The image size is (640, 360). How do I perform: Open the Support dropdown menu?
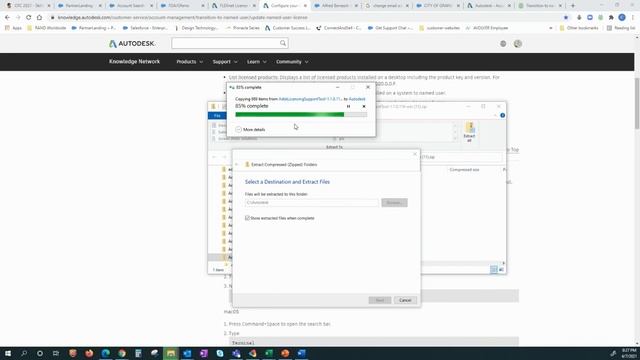coord(224,62)
